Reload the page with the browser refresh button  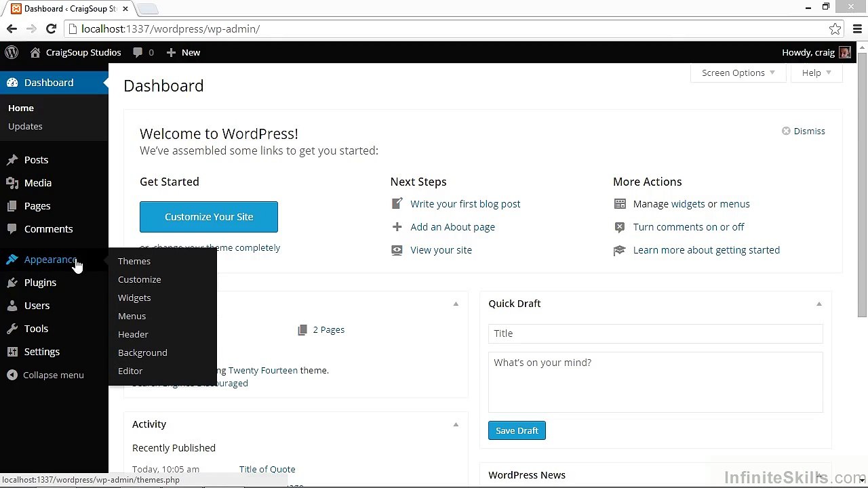[x=51, y=28]
